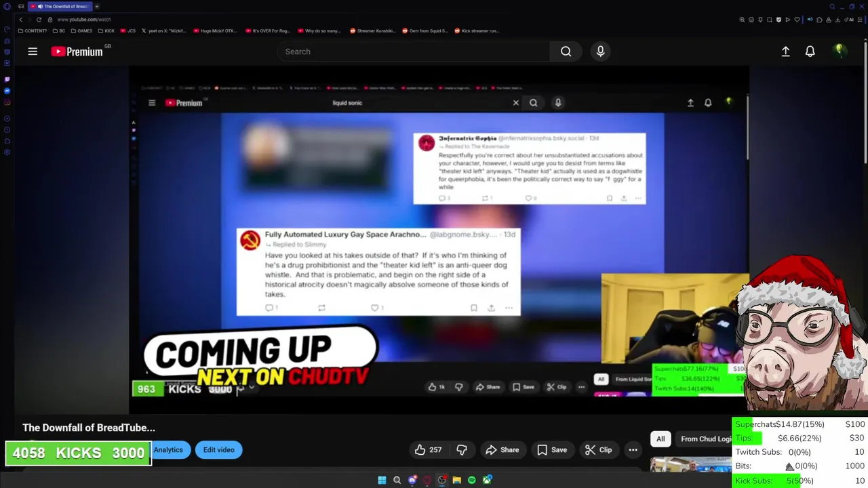This screenshot has width=868, height=488.
Task: Select the Edit video button
Action: click(218, 449)
